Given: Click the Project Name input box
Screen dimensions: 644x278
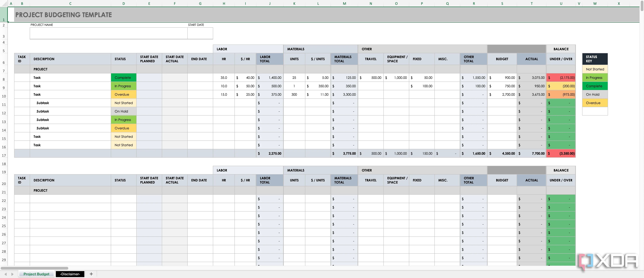Looking at the screenshot, I should point(108,33).
